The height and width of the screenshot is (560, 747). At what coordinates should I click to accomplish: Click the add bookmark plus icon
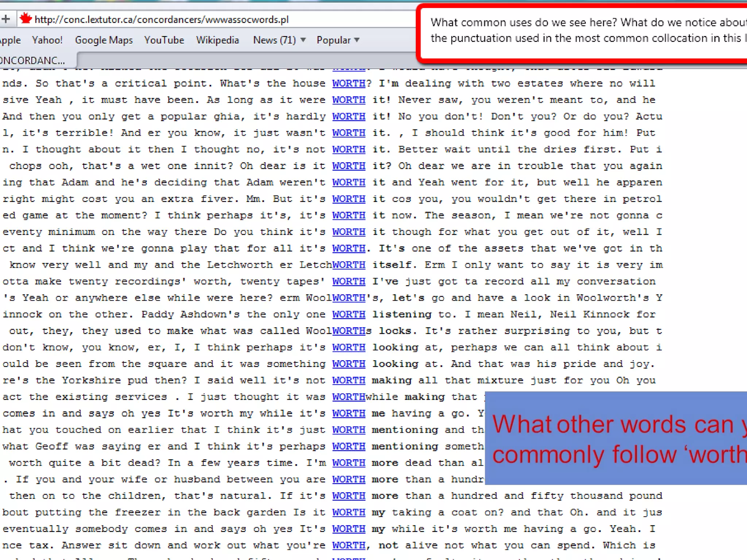tap(5, 19)
